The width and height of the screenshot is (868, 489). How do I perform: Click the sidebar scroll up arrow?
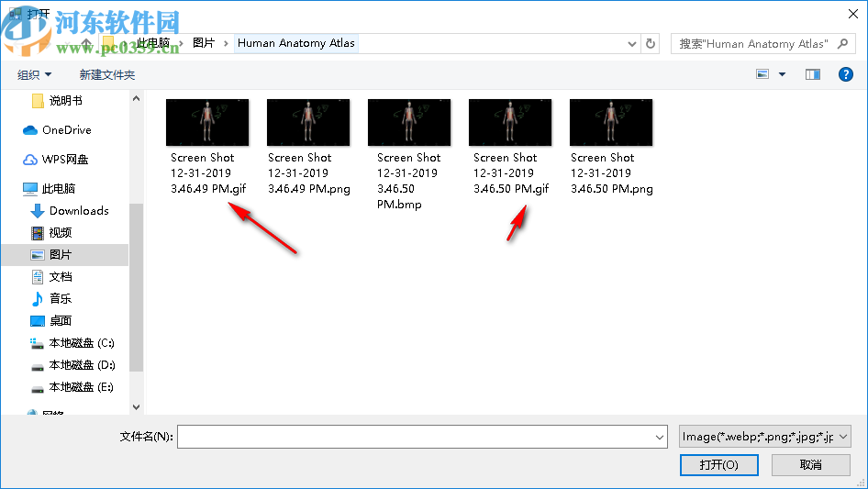point(136,98)
